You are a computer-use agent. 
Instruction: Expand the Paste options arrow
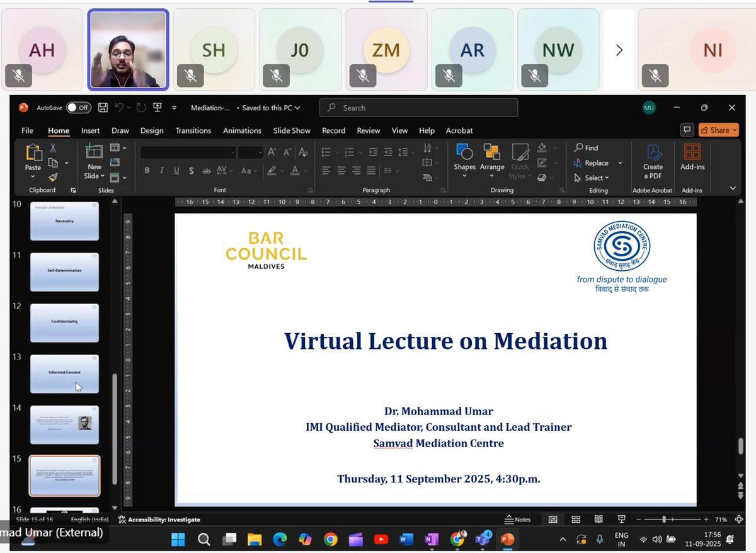click(x=33, y=177)
